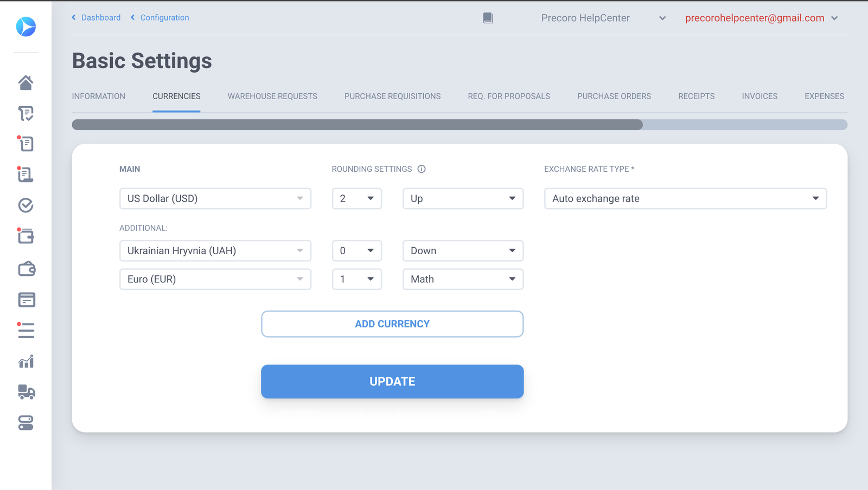The image size is (868, 490).
Task: Open the US Dollar (USD) main currency dropdown
Action: coord(215,198)
